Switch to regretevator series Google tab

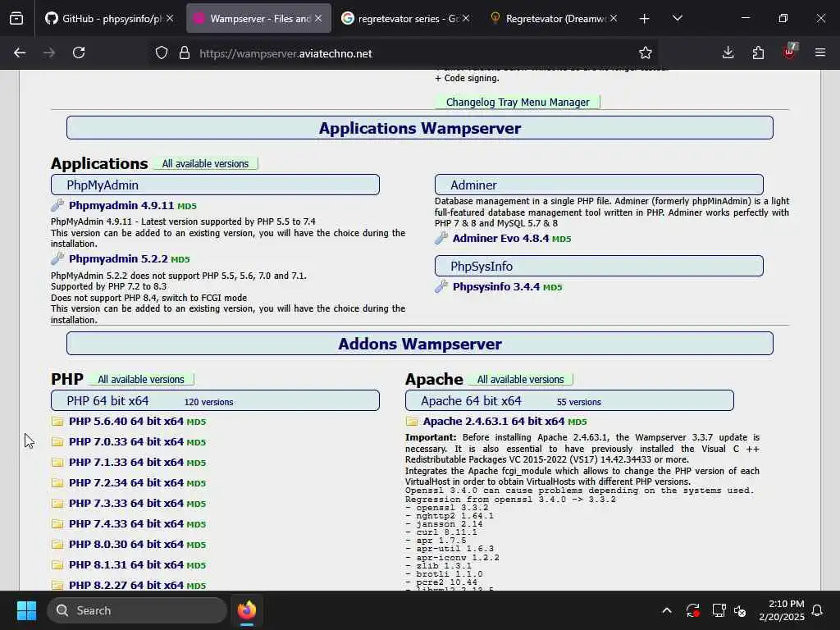click(x=406, y=19)
